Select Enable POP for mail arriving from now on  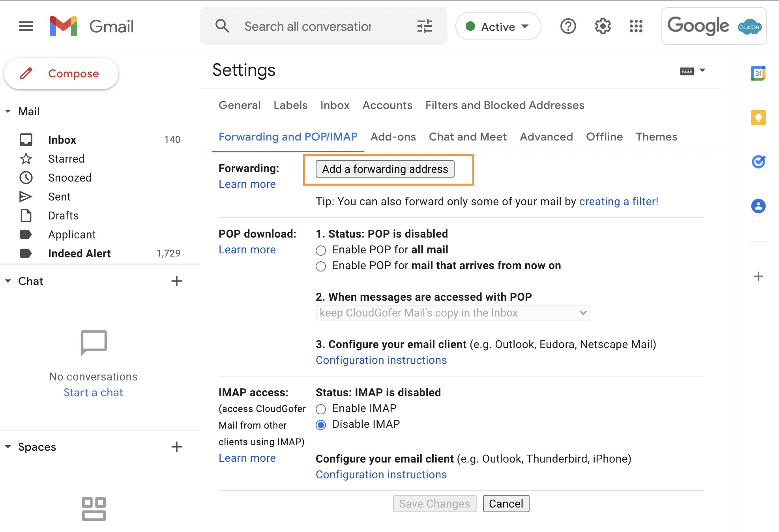tap(321, 266)
